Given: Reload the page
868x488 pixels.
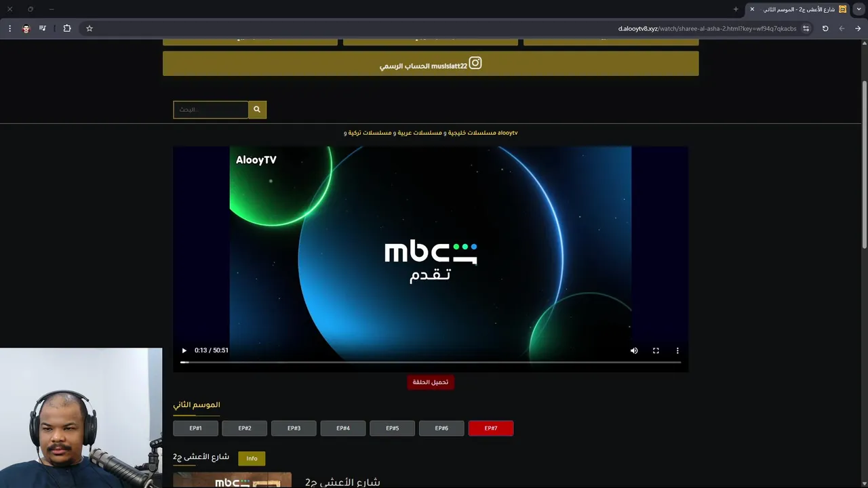Looking at the screenshot, I should coord(825,28).
